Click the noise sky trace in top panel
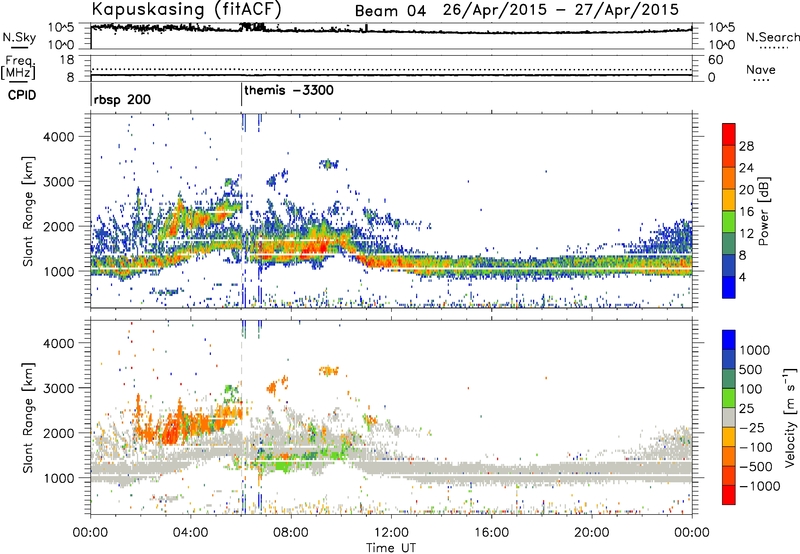 391,31
